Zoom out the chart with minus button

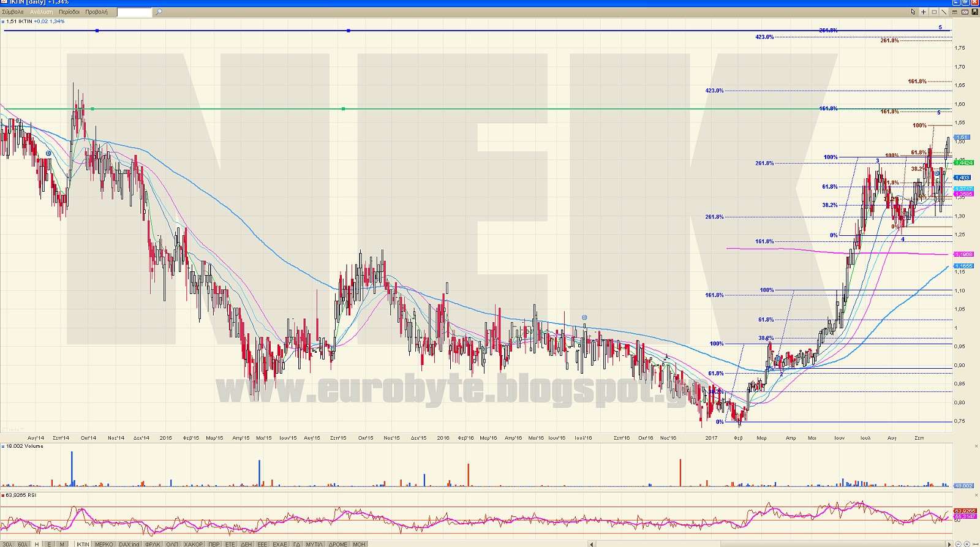click(x=959, y=544)
